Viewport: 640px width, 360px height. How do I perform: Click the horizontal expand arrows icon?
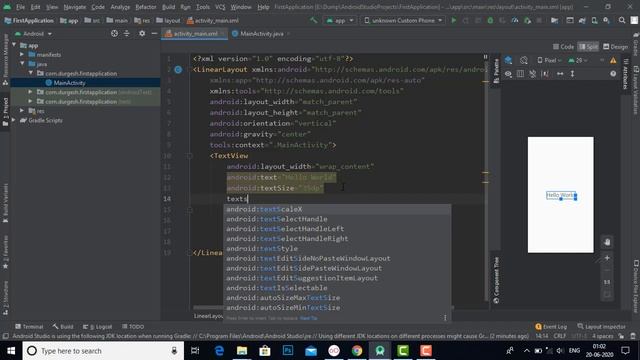pos(560,74)
